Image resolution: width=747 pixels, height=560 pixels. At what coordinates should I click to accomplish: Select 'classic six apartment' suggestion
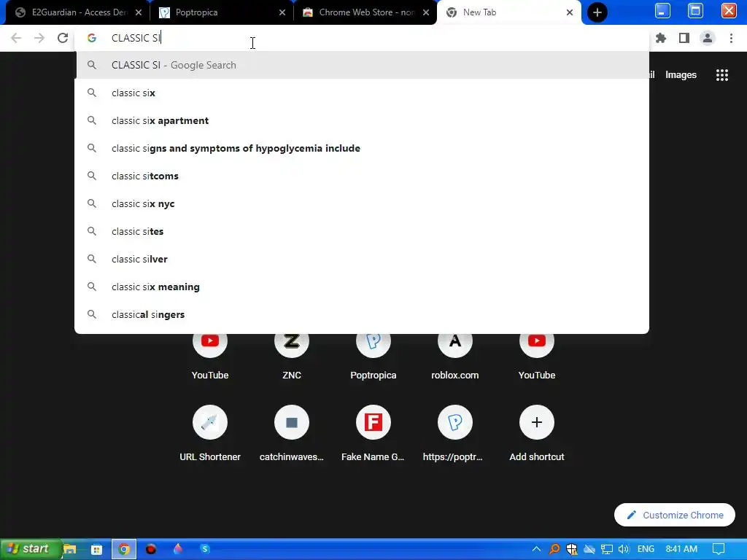[362, 120]
